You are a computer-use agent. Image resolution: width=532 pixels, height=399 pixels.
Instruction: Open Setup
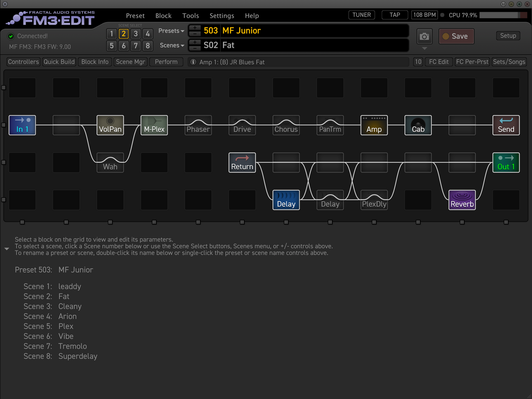coord(508,36)
